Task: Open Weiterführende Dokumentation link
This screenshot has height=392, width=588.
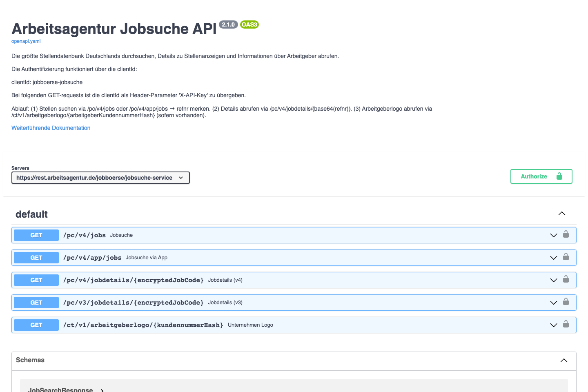Action: pos(51,128)
